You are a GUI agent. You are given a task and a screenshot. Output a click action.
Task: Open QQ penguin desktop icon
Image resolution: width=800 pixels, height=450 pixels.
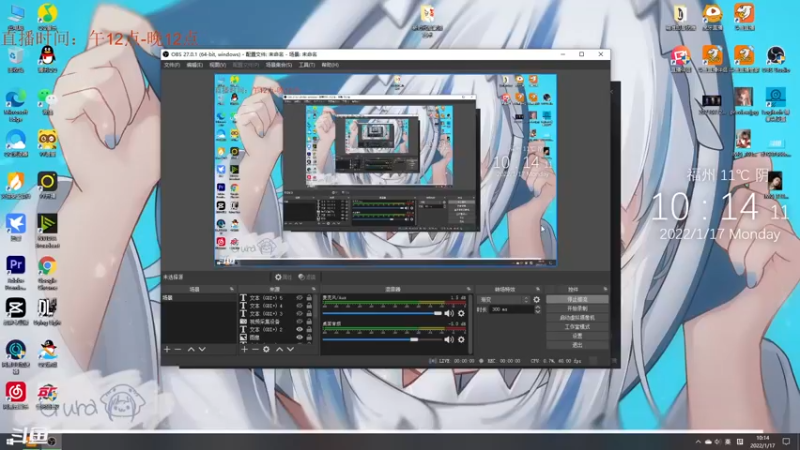47,58
